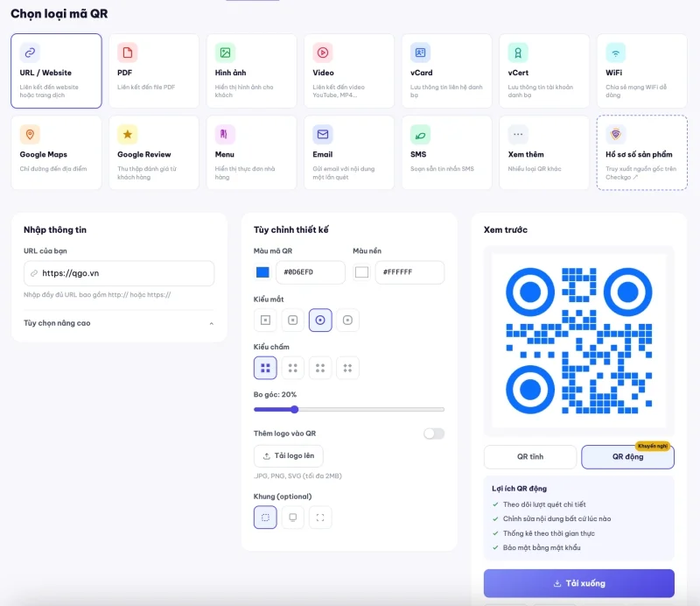Select the no-frame Khung option
The height and width of the screenshot is (606, 700).
click(265, 518)
